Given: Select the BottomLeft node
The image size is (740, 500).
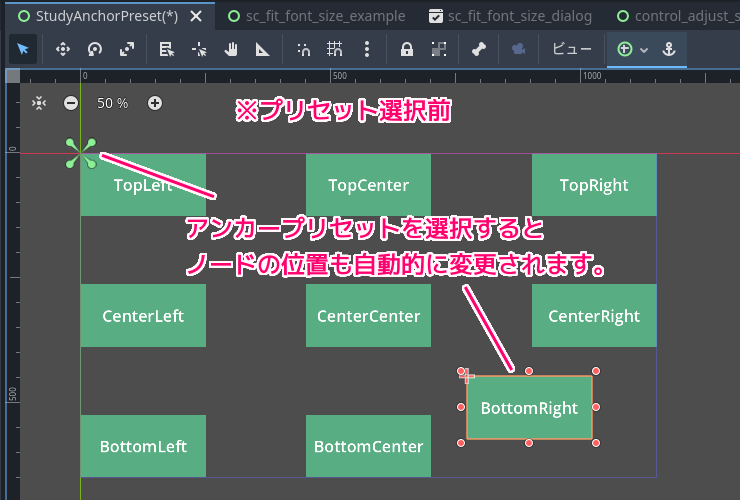Looking at the screenshot, I should [x=143, y=446].
